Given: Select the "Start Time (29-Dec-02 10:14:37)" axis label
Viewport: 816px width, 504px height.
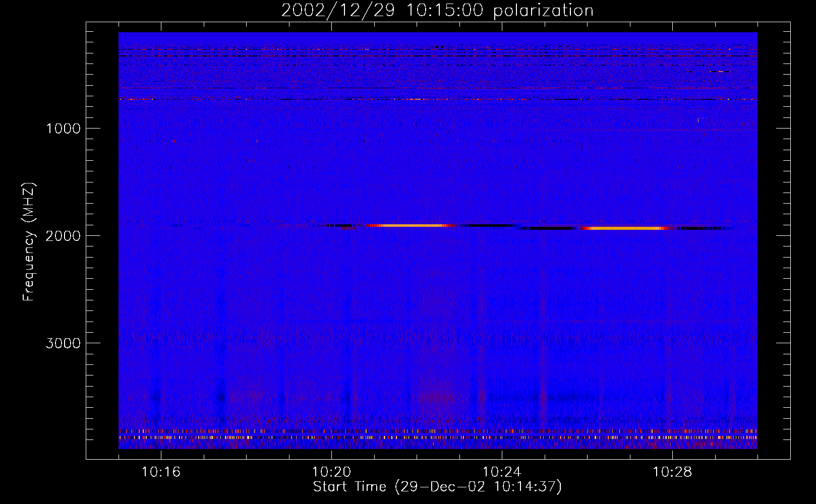Looking at the screenshot, I should point(437,487).
